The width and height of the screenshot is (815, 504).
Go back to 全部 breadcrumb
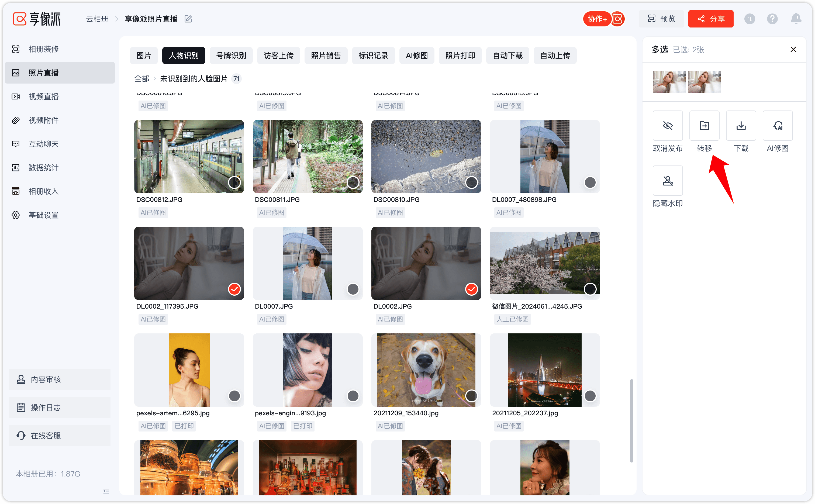point(141,79)
